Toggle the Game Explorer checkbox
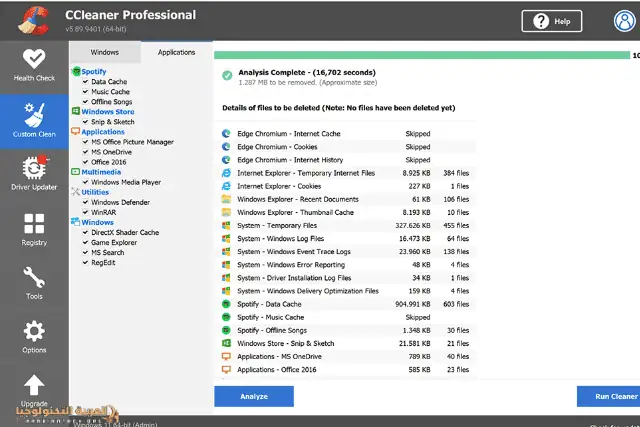This screenshot has height=427, width=640. pos(85,242)
